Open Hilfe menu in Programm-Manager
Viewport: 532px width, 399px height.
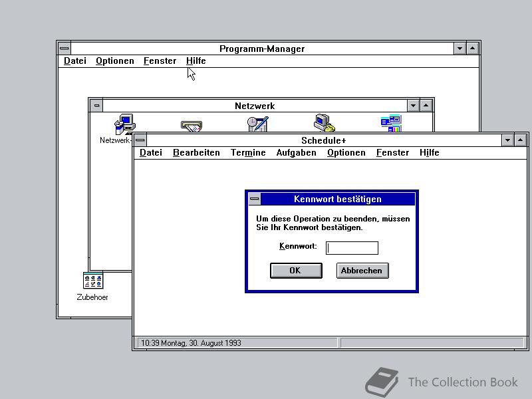(x=196, y=61)
